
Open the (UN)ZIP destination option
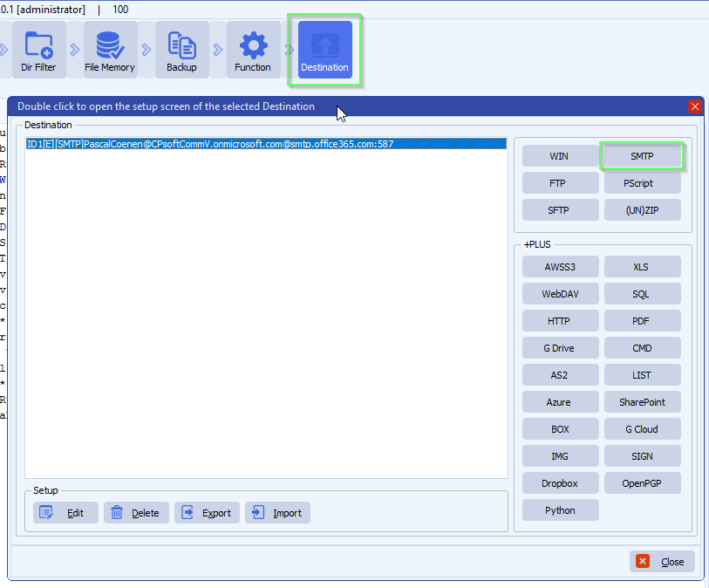642,209
